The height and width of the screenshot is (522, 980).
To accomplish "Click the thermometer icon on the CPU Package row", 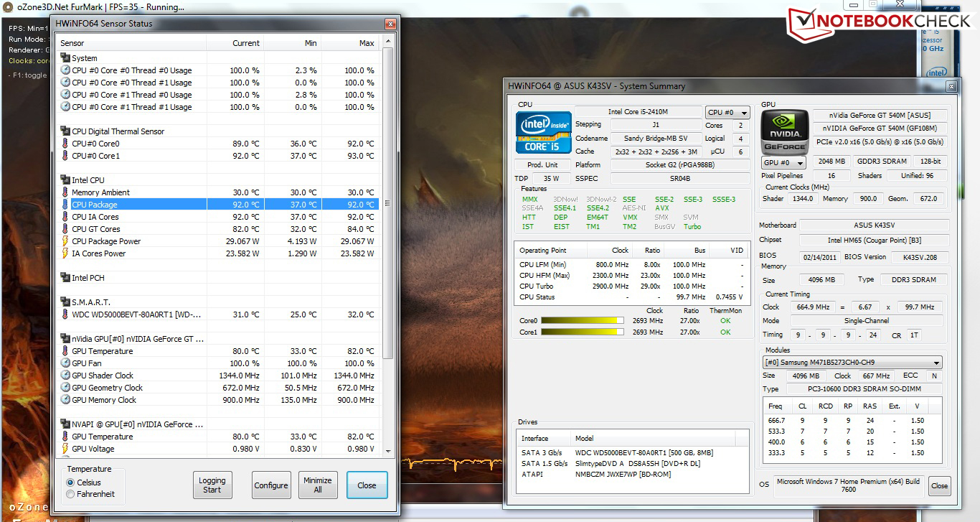I will [x=65, y=205].
